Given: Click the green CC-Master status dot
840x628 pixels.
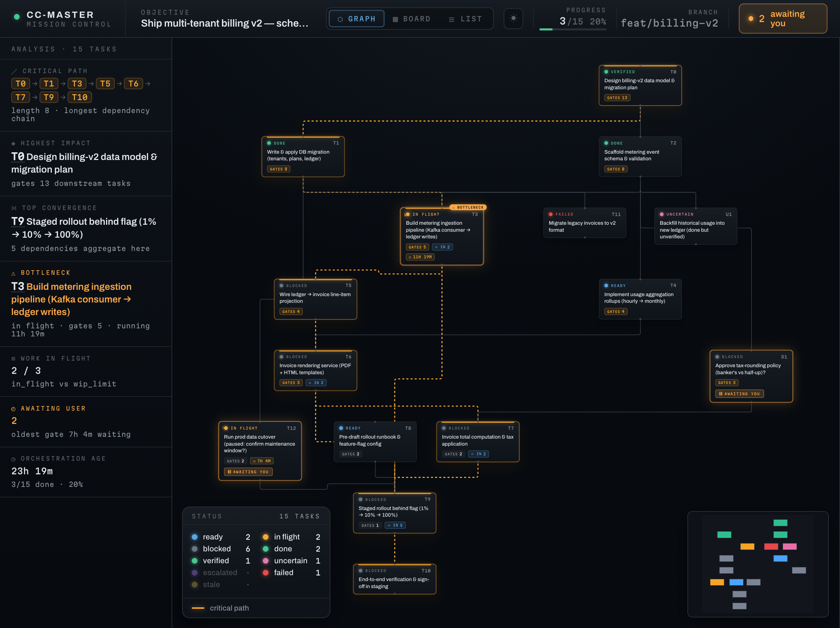Looking at the screenshot, I should tap(17, 16).
